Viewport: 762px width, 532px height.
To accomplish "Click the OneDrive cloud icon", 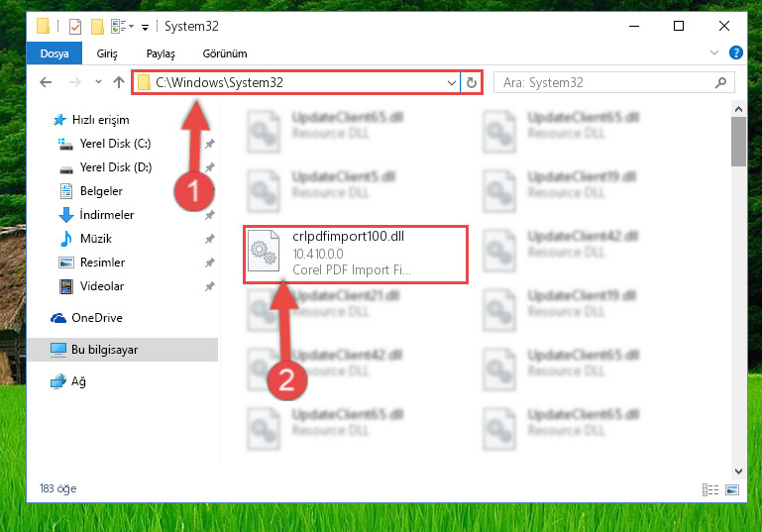I will 58,318.
